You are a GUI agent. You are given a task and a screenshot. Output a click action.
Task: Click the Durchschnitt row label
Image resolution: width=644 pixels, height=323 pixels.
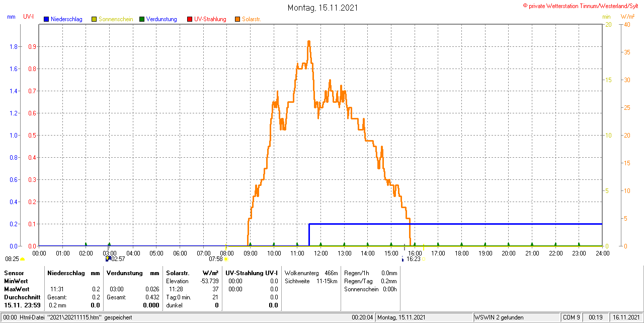22,297
